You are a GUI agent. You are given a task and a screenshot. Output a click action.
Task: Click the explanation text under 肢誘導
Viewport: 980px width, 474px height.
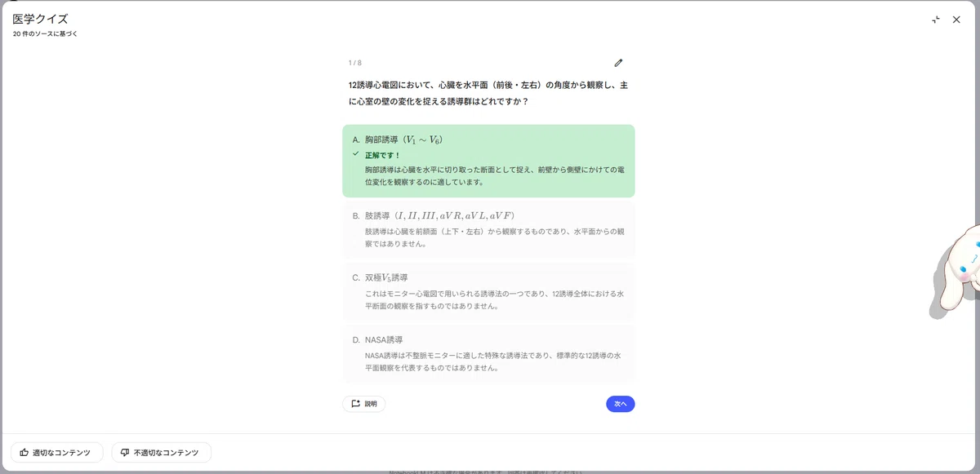point(495,237)
